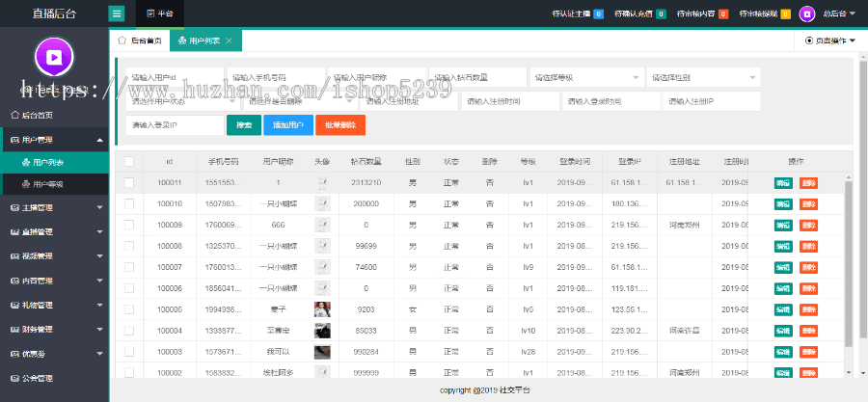This screenshot has width=868, height=402.
Task: Select the row checkbox for user 100006
Action: (x=129, y=288)
